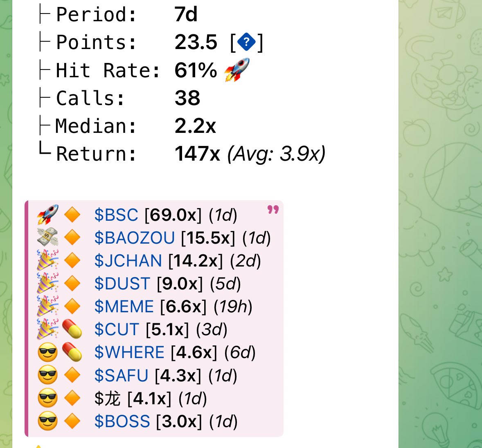
Task: Click the rocket emoji beside $BSC
Action: pos(47,215)
